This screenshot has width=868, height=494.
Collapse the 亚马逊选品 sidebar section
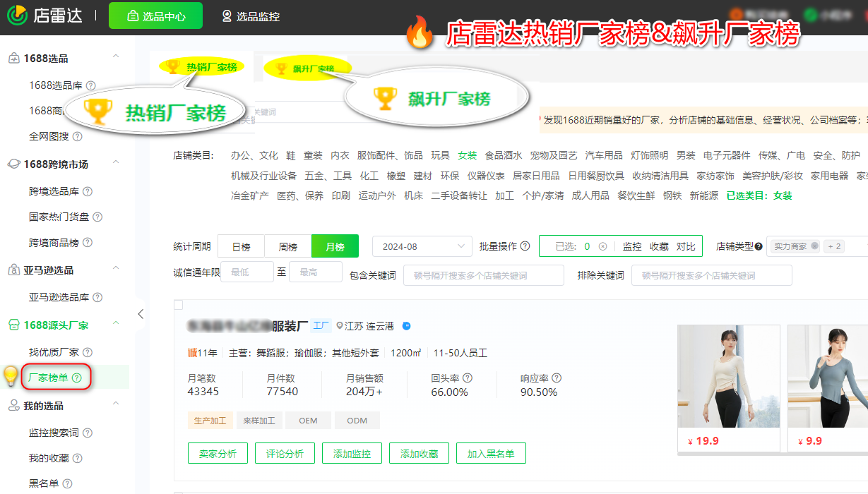(x=116, y=269)
